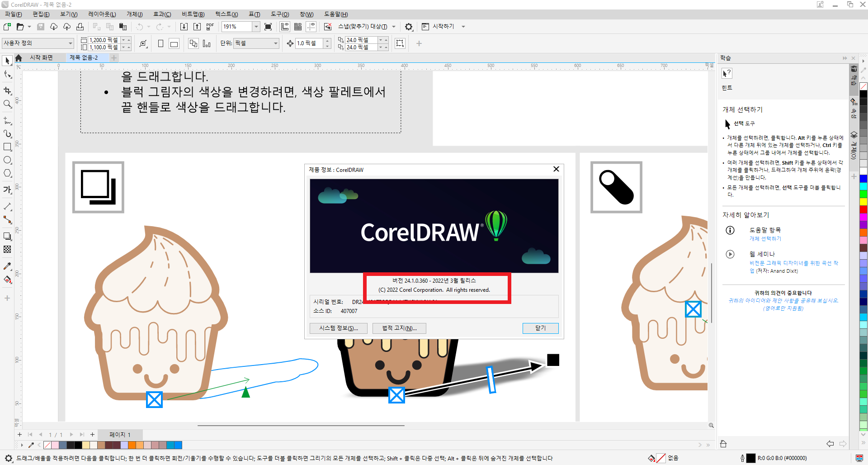
Task: Open the 레이아웃(L) menu
Action: [x=102, y=14]
